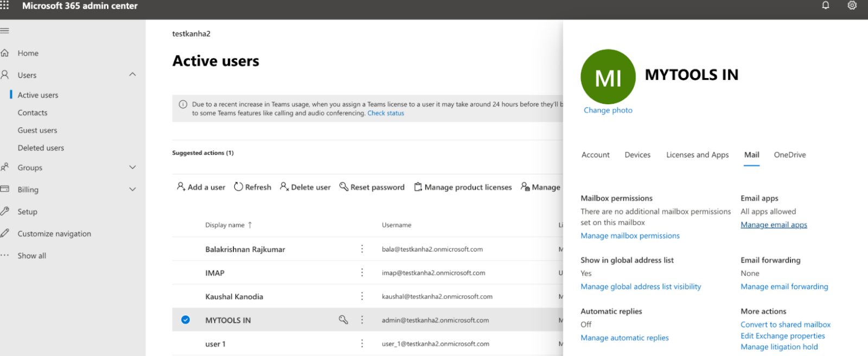Collapse the navigation hamburger menu
The height and width of the screenshot is (356, 868).
(x=5, y=30)
